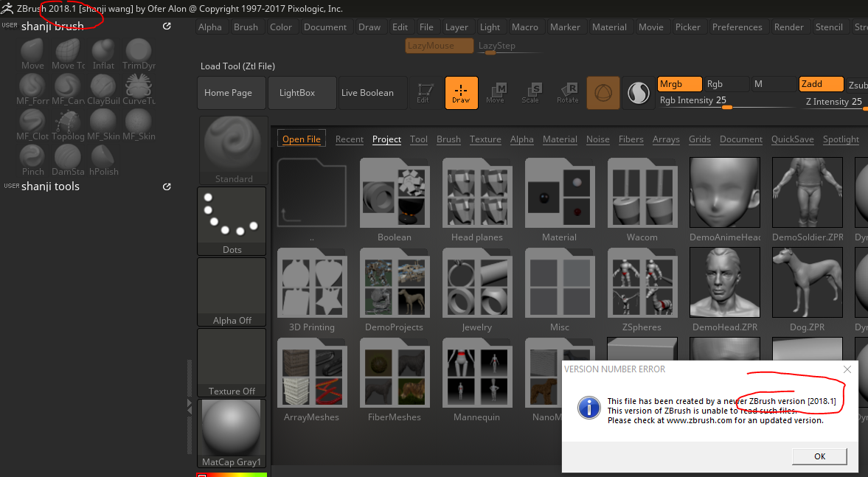Switch to LightBox Recent tab
This screenshot has width=868, height=477.
[350, 139]
